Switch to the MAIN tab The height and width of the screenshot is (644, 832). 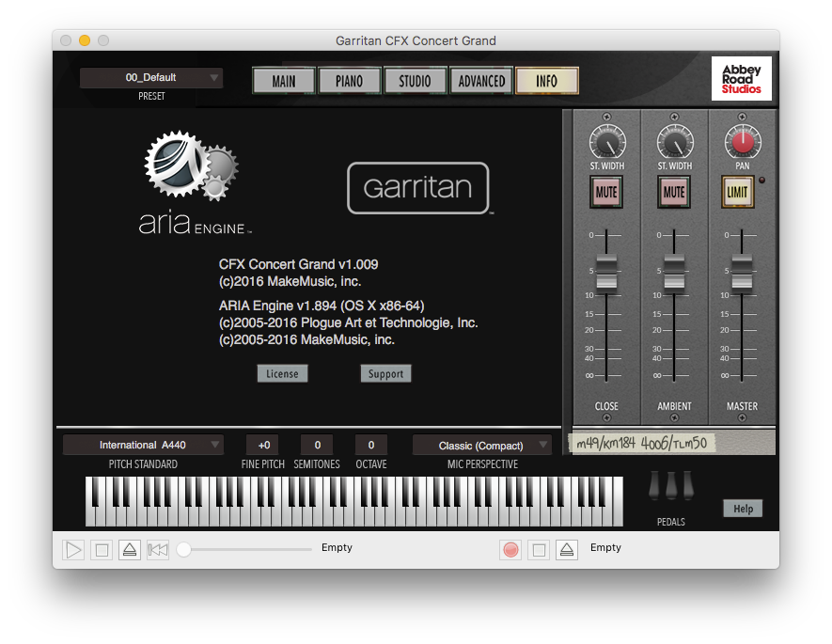click(284, 81)
